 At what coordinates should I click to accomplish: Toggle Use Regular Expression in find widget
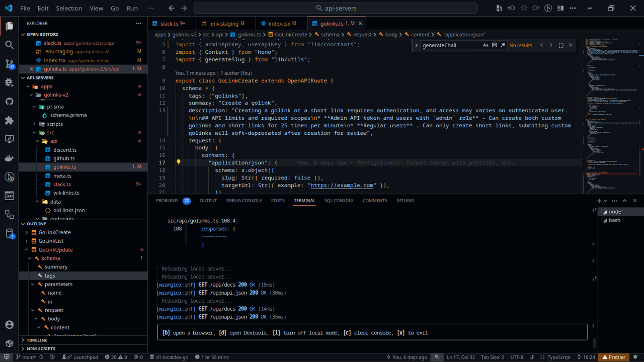coord(503,45)
